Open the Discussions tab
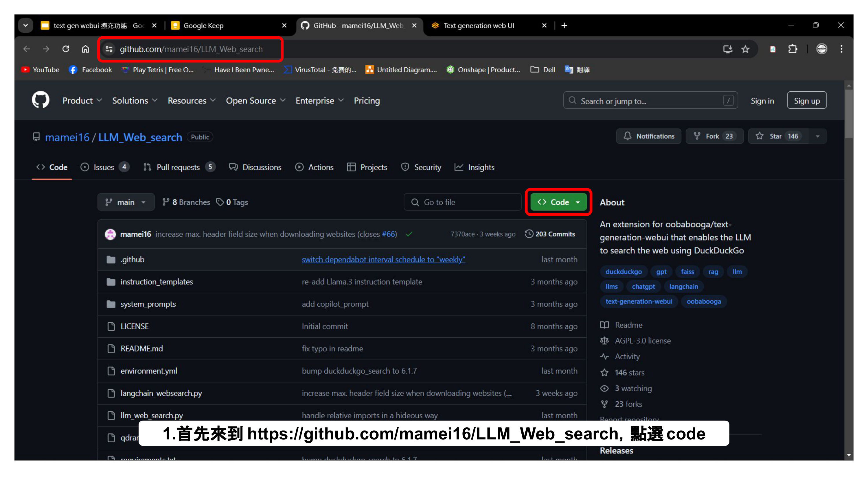The width and height of the screenshot is (868, 488). [255, 167]
